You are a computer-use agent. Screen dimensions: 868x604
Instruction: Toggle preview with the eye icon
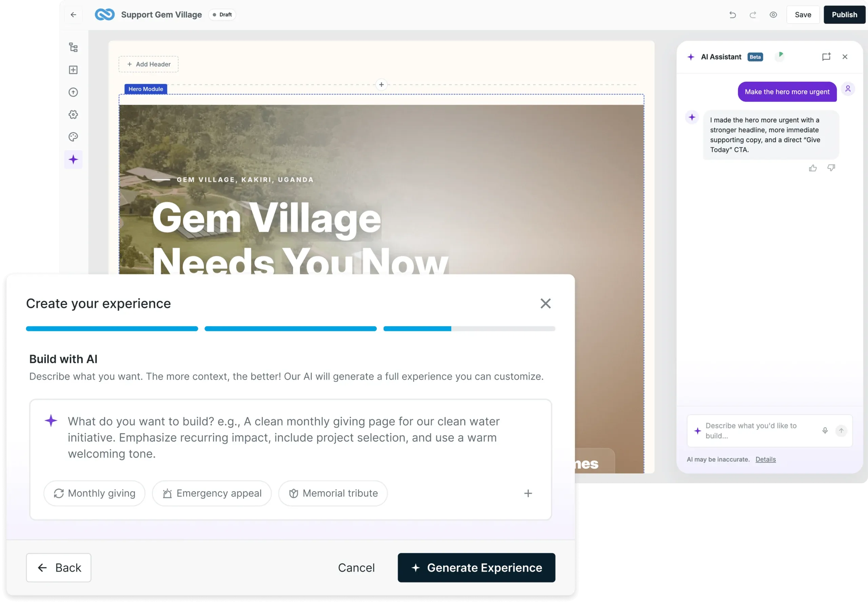tap(773, 15)
